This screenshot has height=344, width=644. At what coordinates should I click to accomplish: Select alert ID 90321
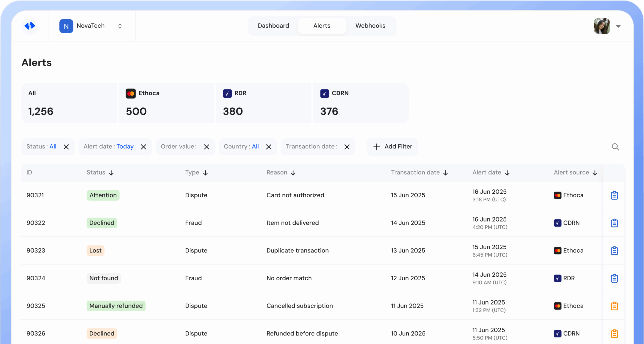[x=35, y=195]
